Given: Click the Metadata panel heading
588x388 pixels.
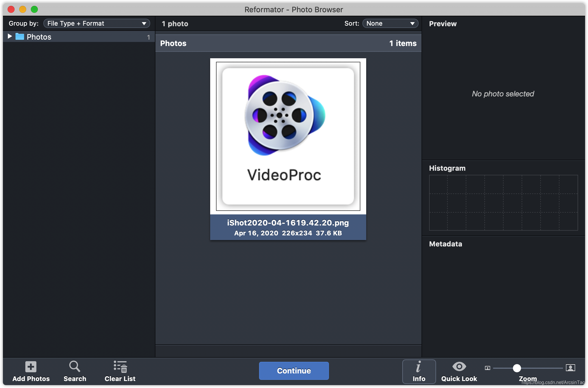Looking at the screenshot, I should click(x=445, y=244).
